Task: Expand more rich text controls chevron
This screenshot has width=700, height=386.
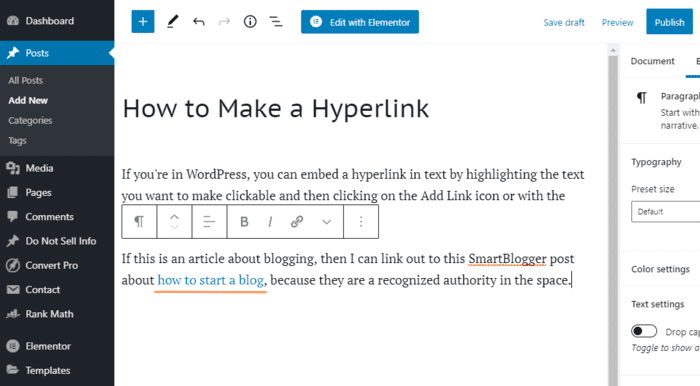Action: click(x=327, y=222)
